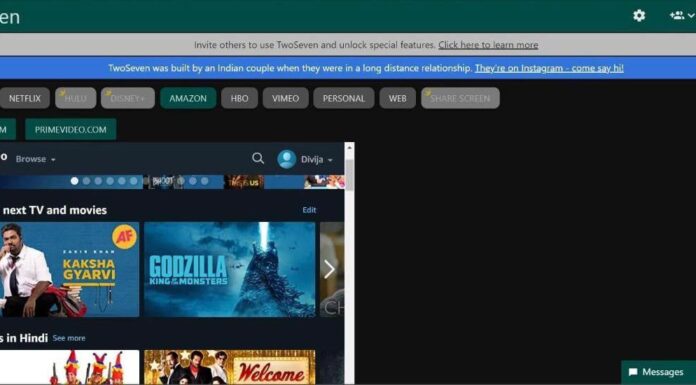696x385 pixels.
Task: Click the 'This Is Us' banner thumbnail
Action: pos(244,182)
